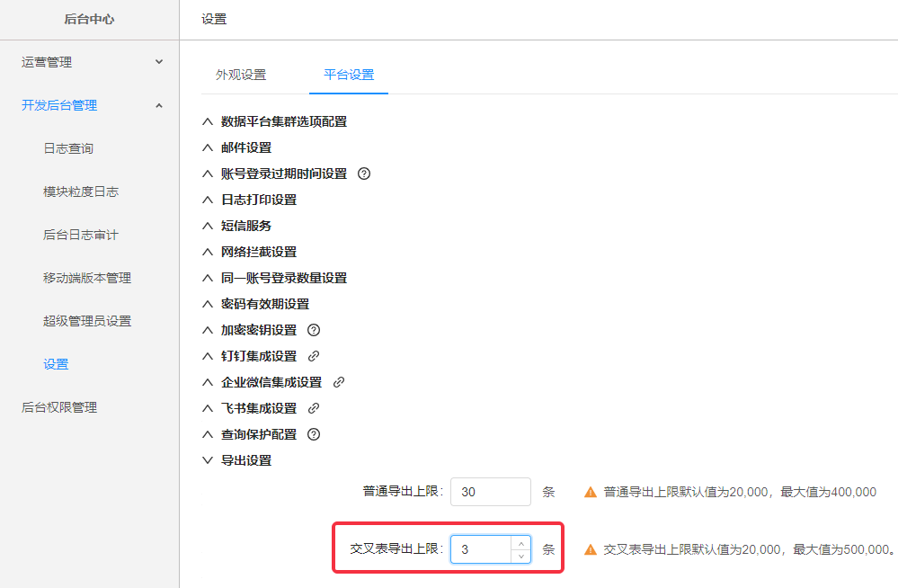Click help icon beside 账号登录过期时间设置

pos(364,174)
